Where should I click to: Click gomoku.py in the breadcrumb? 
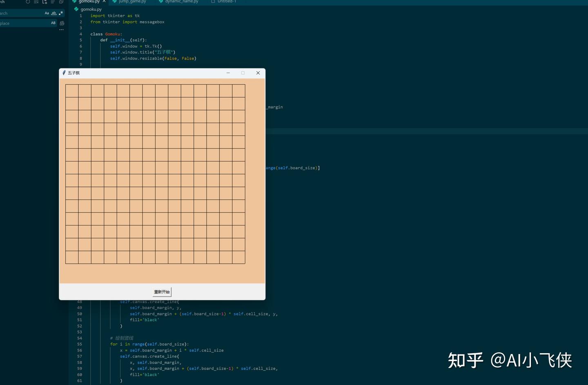(91, 9)
